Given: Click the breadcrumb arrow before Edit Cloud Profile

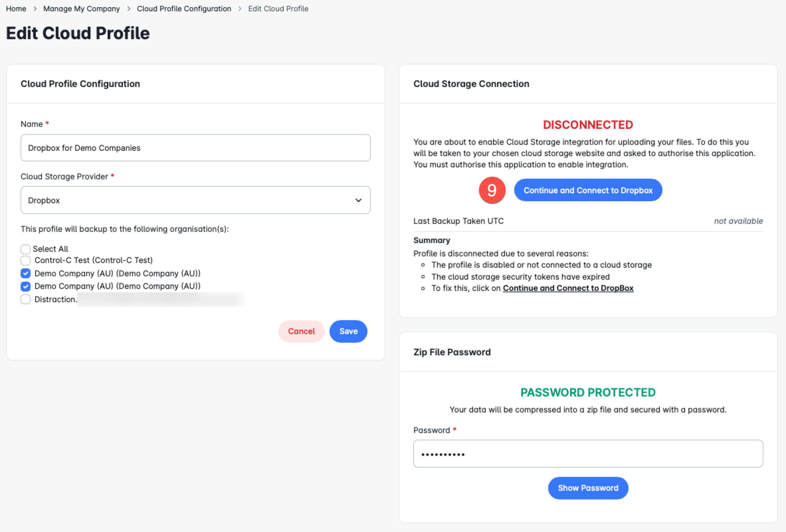Looking at the screenshot, I should (x=240, y=9).
